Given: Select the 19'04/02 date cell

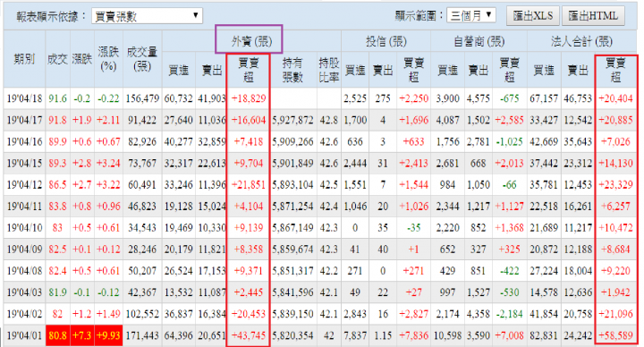Looking at the screenshot, I should click(24, 314).
